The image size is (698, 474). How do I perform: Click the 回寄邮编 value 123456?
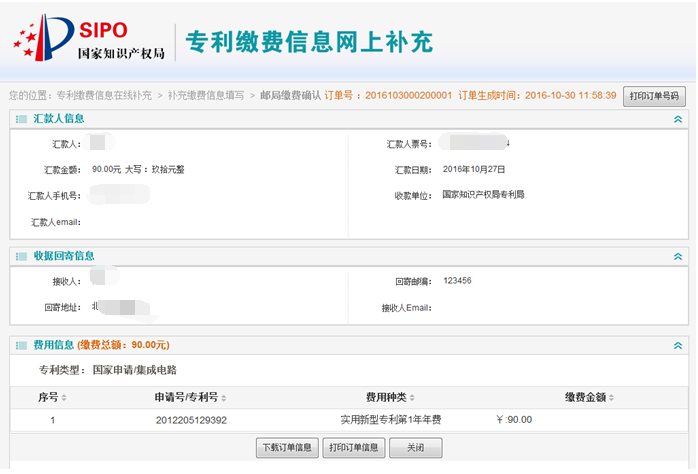(x=457, y=281)
